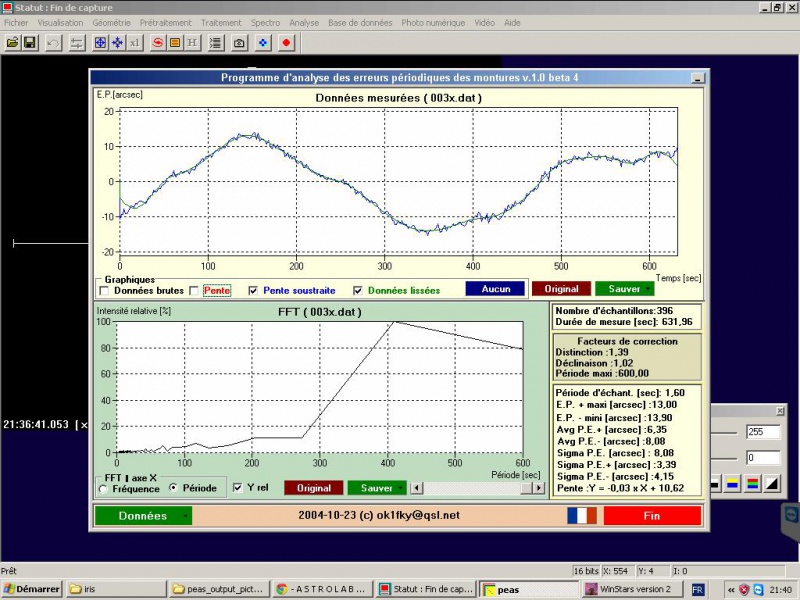Expand the upper graph Sauver dropdown arrow
800x600 pixels.
pyautogui.click(x=648, y=289)
